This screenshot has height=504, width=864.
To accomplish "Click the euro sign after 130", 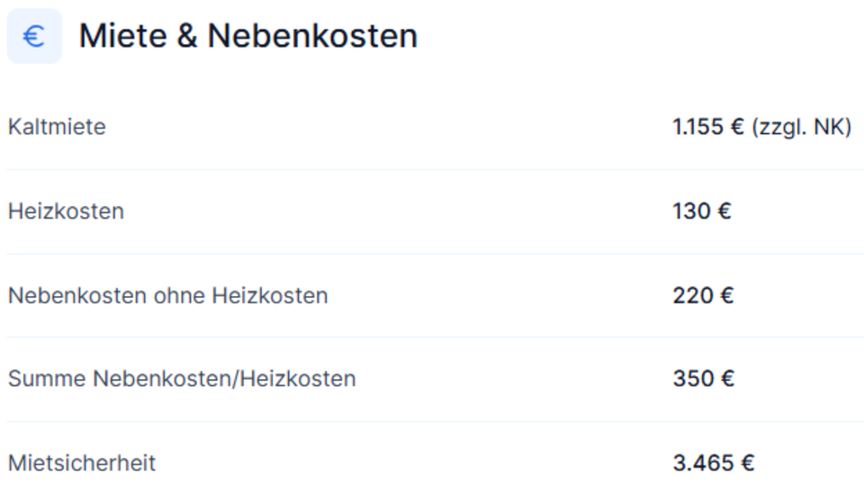I will [724, 211].
